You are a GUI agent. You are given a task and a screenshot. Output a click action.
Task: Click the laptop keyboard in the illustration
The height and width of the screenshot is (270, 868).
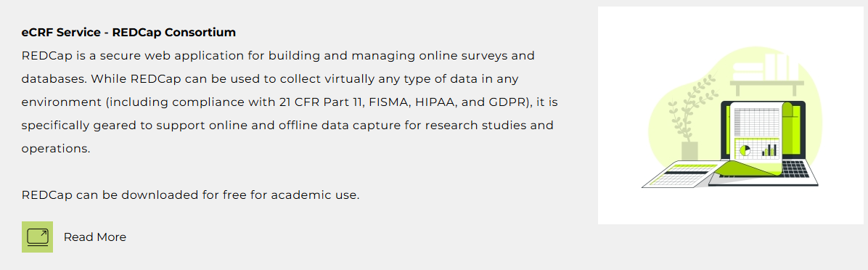point(795,168)
